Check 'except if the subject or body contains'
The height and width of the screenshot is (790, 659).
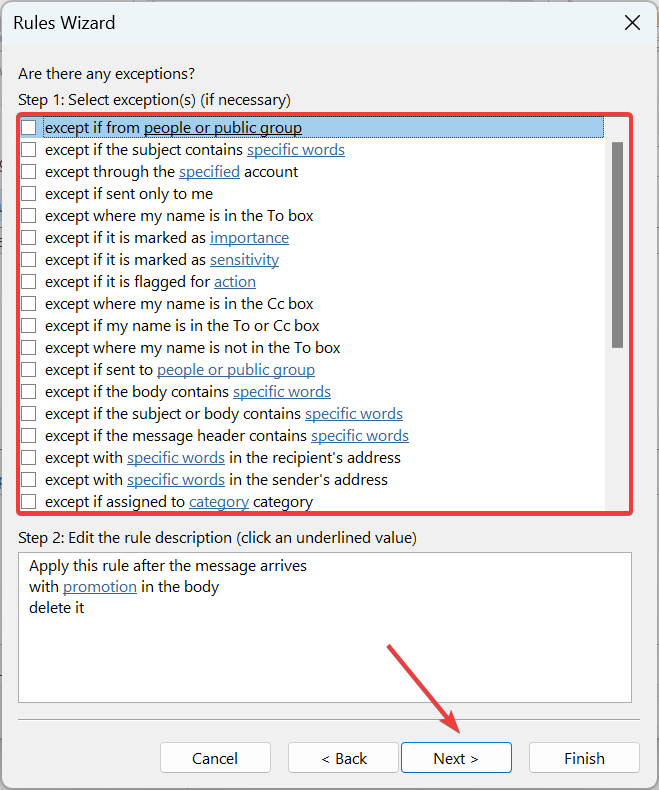[x=29, y=414]
